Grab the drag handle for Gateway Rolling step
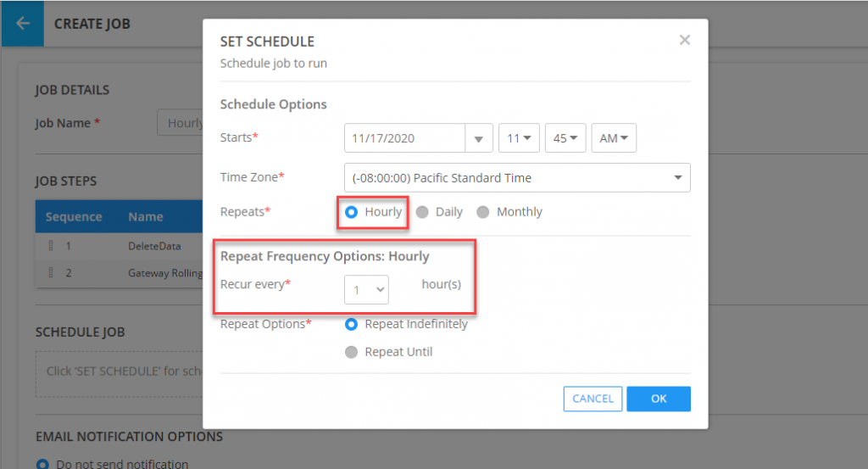This screenshot has width=868, height=469. (51, 273)
